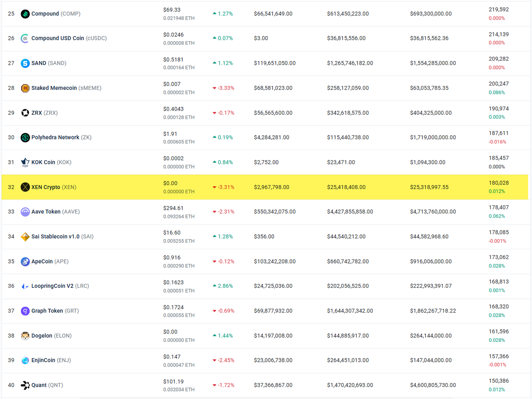This screenshot has width=532, height=399.
Task: Click the Compound (COMP) token logo
Action: [x=25, y=14]
